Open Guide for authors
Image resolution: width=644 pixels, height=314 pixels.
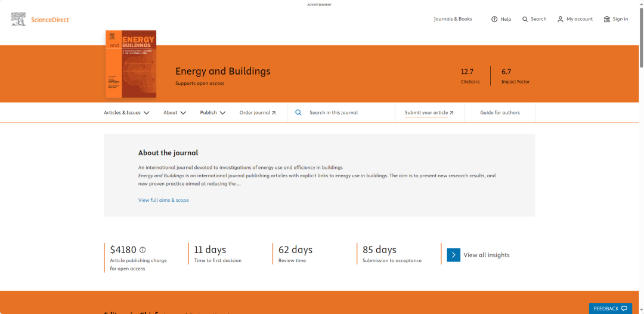pos(500,113)
